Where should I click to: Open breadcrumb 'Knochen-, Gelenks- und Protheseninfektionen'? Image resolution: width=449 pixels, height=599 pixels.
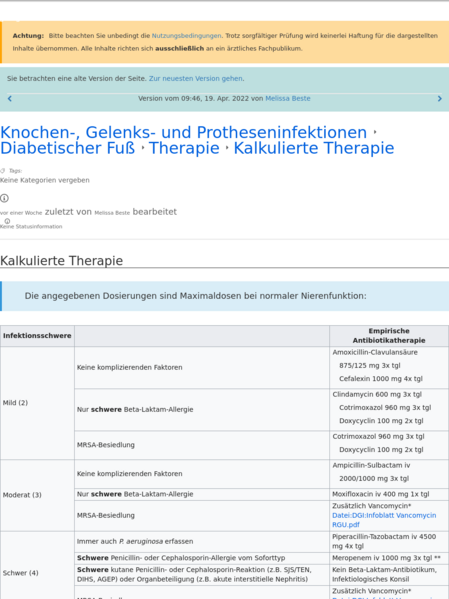(183, 132)
